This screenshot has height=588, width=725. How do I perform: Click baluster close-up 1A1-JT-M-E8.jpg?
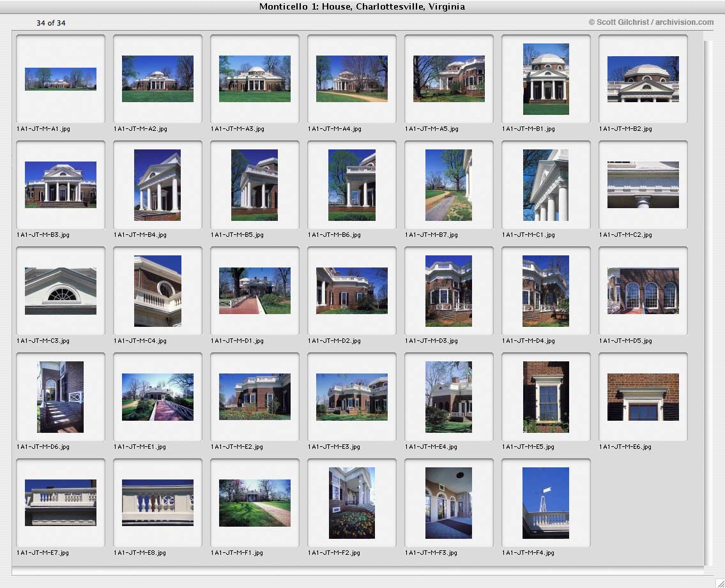(x=158, y=503)
